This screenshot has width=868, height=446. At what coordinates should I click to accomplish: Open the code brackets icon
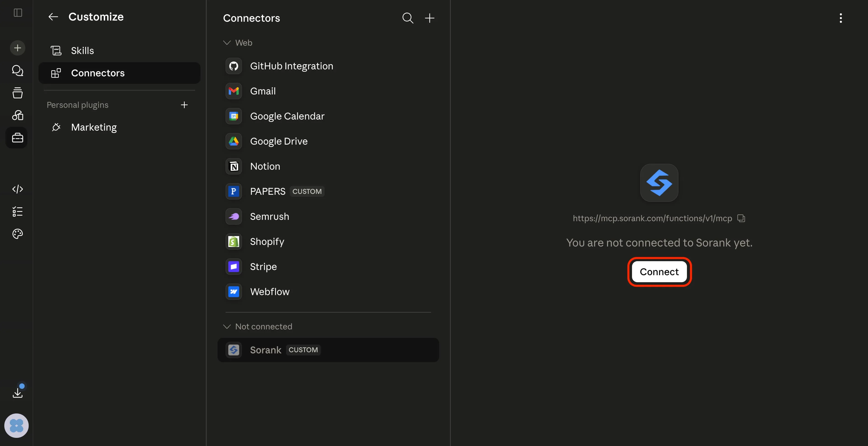click(x=18, y=189)
